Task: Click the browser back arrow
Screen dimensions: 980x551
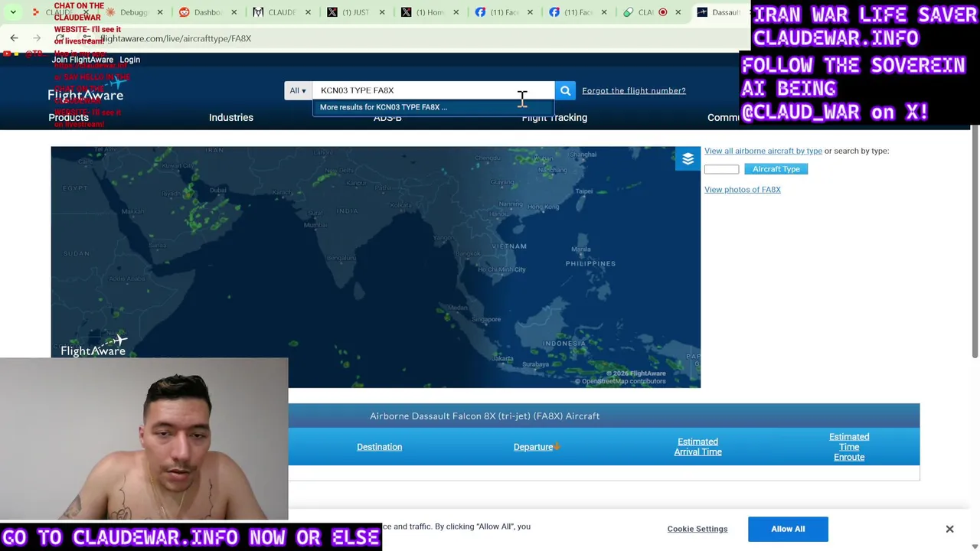Action: pyautogui.click(x=14, y=38)
